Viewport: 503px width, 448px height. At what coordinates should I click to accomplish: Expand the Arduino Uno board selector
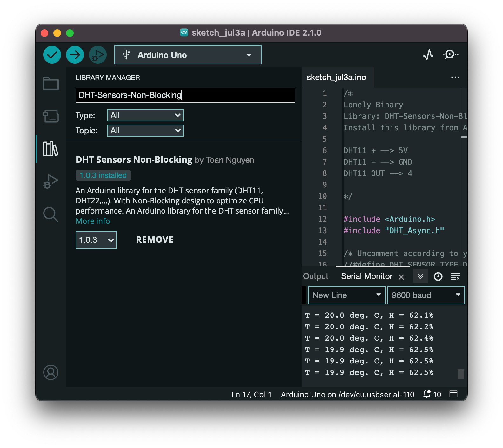188,55
